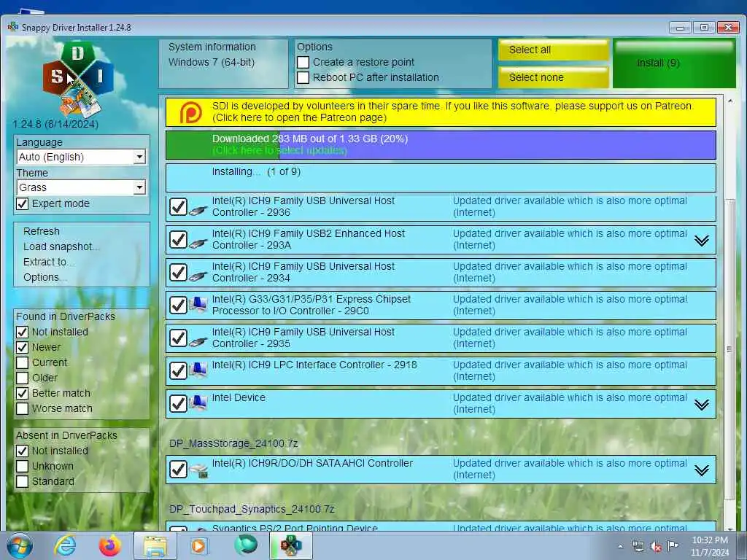
Task: Click DP_MassStorage_24100.7z pack heading
Action: point(233,444)
